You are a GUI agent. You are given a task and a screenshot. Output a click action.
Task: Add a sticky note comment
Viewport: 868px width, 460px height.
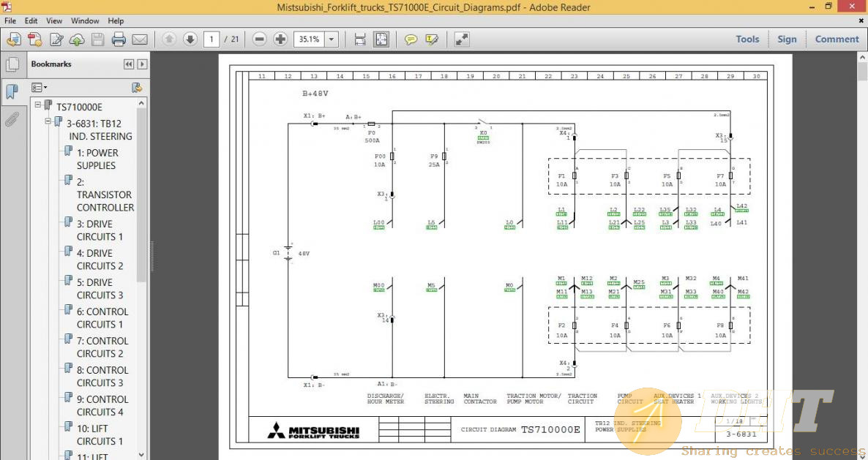(x=411, y=39)
